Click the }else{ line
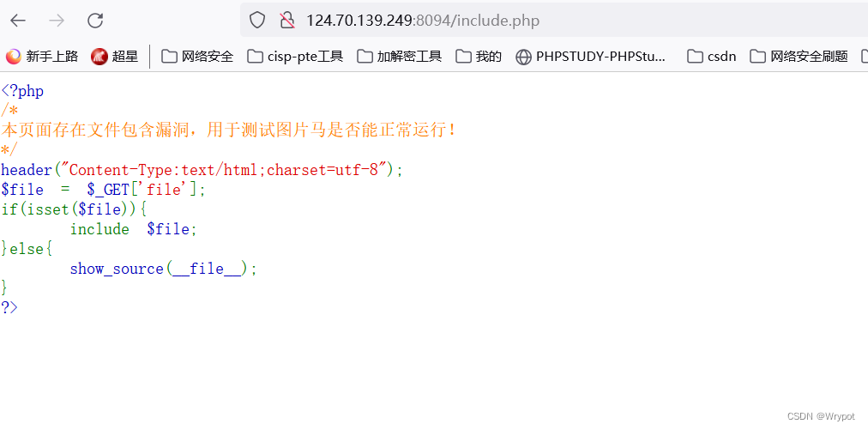 [x=27, y=249]
